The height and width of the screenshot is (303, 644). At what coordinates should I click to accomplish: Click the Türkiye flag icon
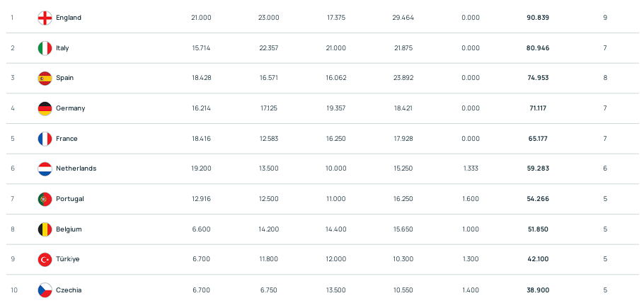(x=45, y=259)
